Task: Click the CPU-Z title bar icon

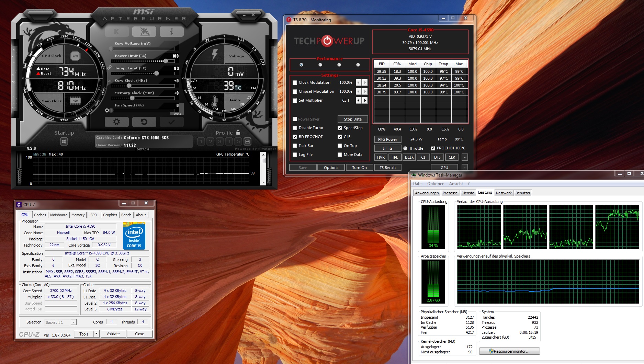Action: 19,204
